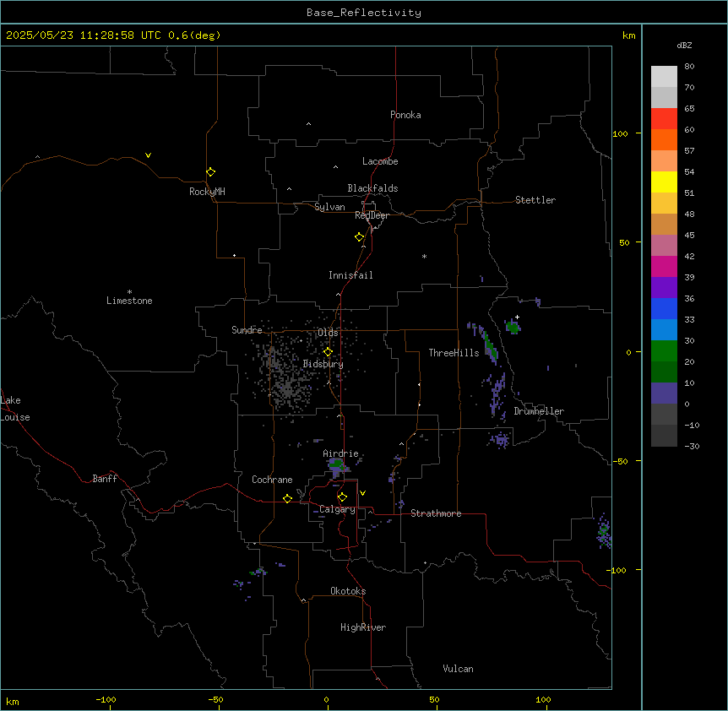Click the Didsbury town label
This screenshot has width=728, height=711.
point(323,364)
